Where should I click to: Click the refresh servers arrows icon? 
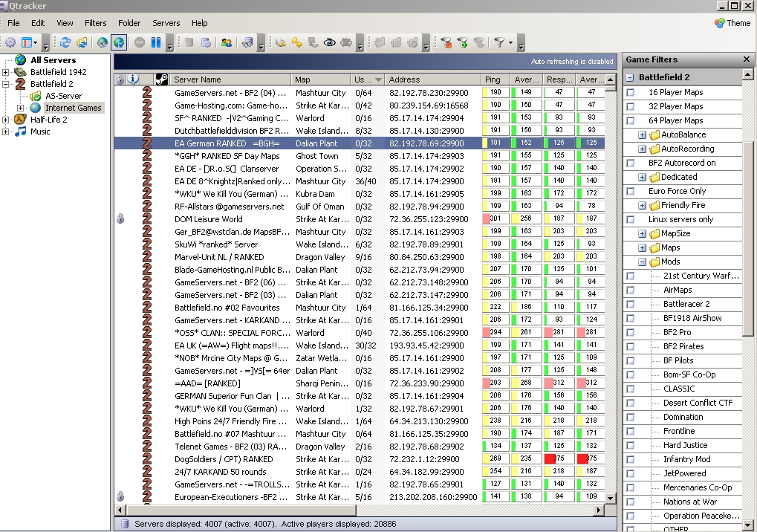point(65,42)
